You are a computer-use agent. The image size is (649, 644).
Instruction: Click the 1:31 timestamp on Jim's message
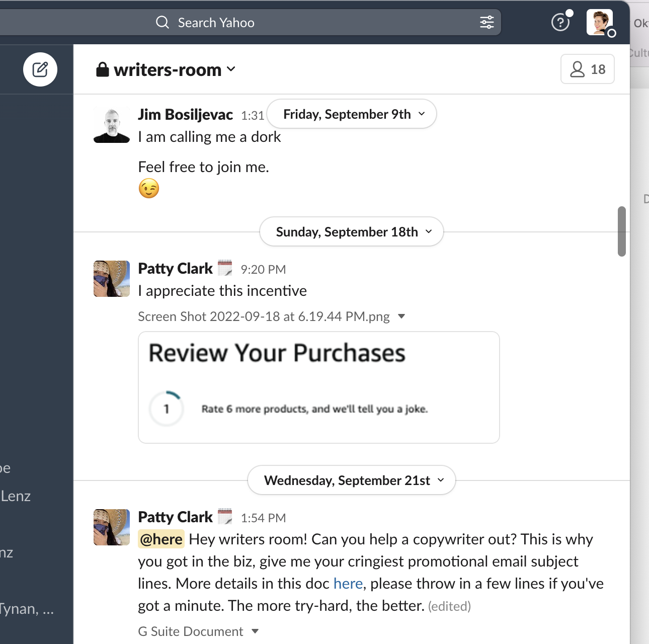(x=253, y=116)
